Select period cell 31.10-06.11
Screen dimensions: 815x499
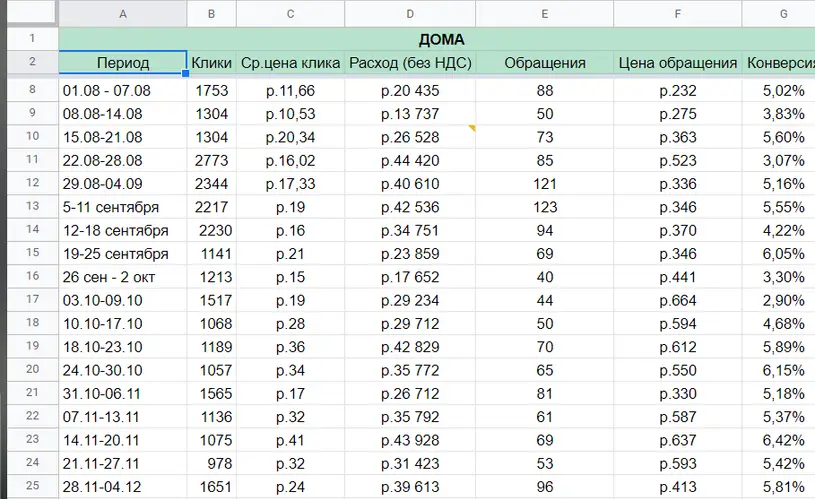point(123,393)
